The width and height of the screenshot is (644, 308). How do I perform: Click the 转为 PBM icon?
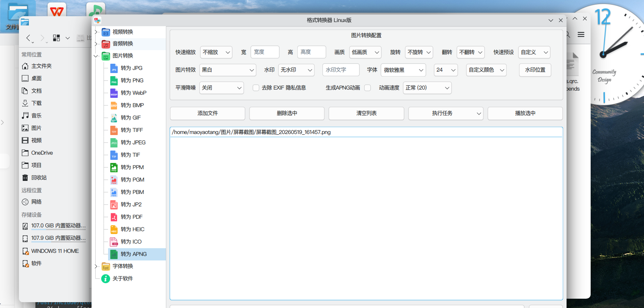click(114, 192)
